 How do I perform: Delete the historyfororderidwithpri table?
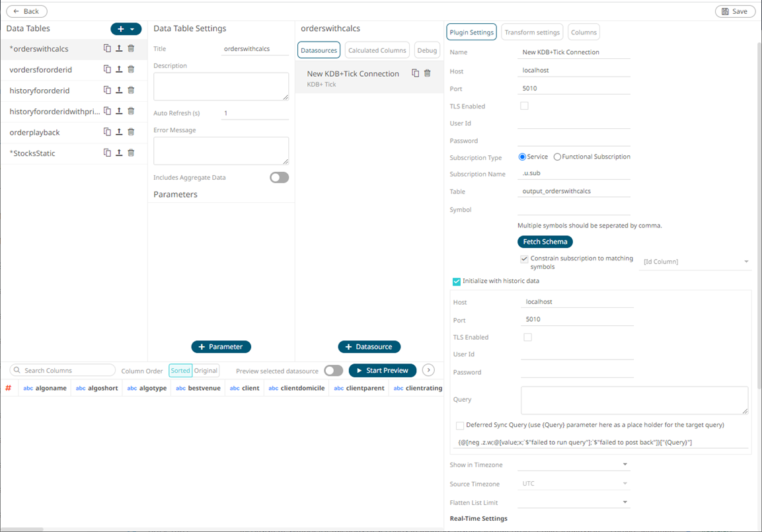[130, 111]
